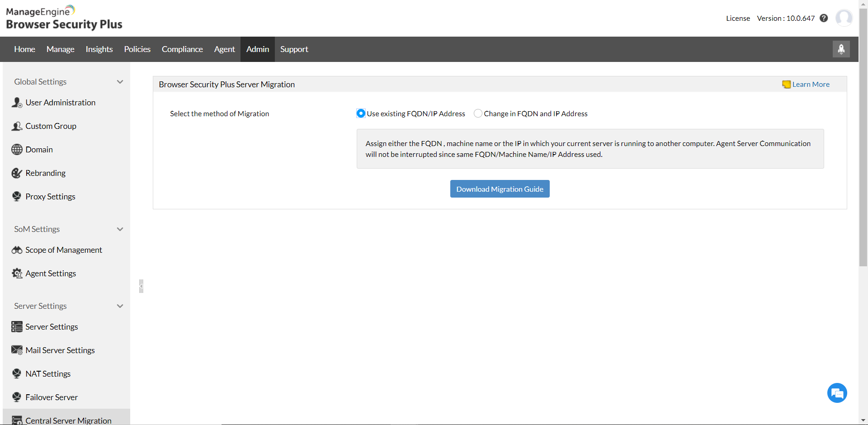
Task: Click the Proxy Settings icon
Action: point(17,197)
